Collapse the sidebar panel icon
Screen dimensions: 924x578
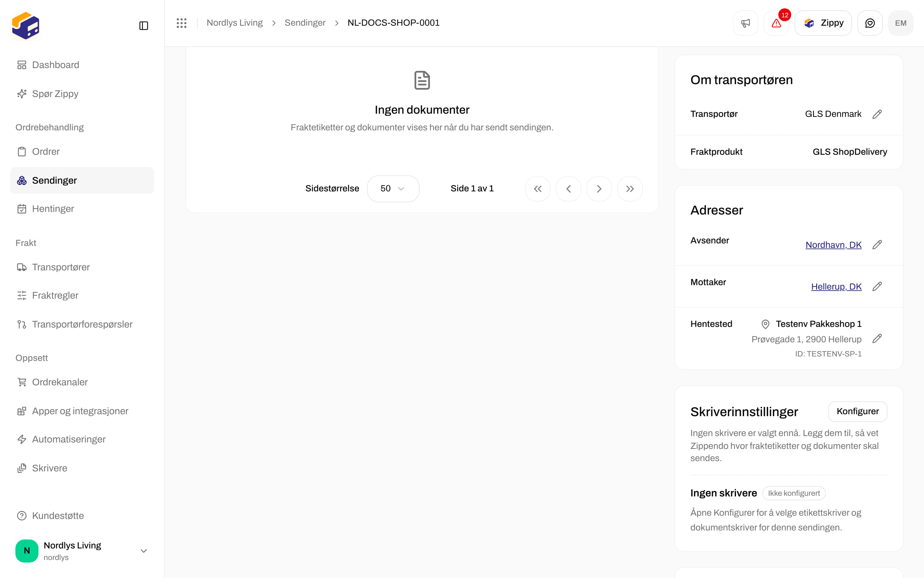point(143,26)
